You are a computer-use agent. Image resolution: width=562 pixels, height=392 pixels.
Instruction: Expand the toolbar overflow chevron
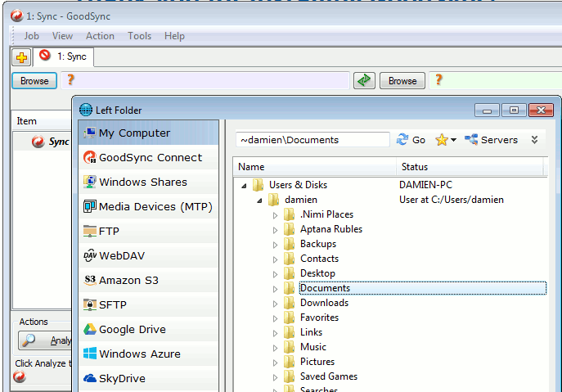(x=534, y=140)
